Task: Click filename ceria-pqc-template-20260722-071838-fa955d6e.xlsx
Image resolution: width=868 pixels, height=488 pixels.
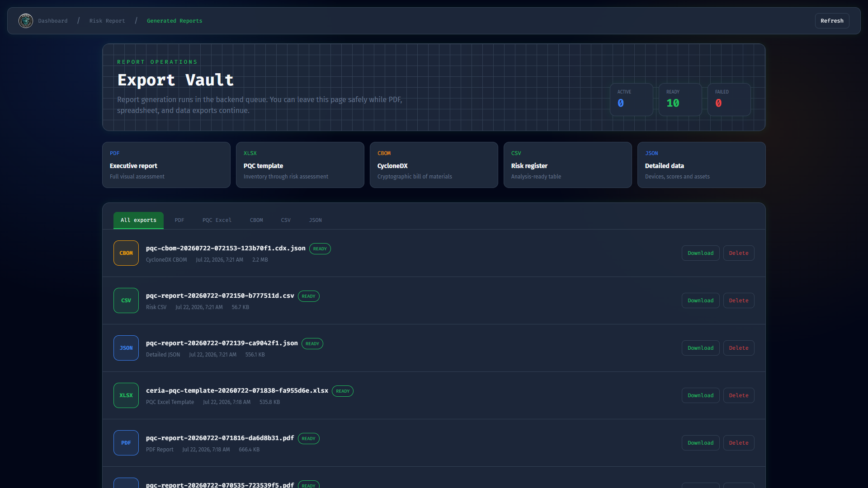Action: click(x=237, y=390)
